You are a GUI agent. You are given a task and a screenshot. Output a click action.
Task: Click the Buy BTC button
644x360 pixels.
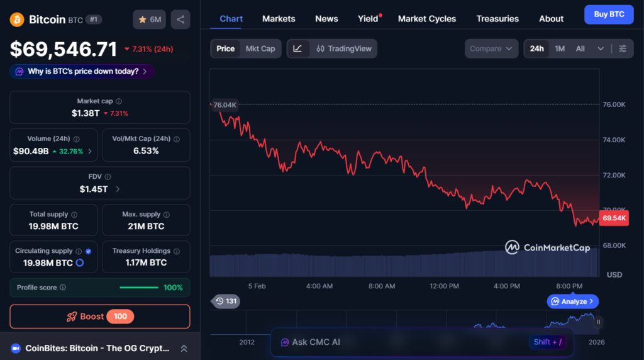pos(608,14)
